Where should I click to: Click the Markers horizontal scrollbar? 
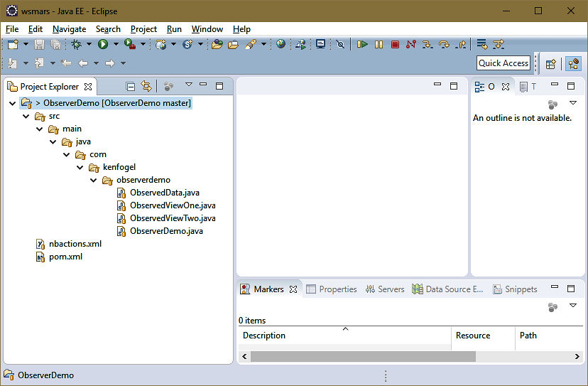click(362, 356)
